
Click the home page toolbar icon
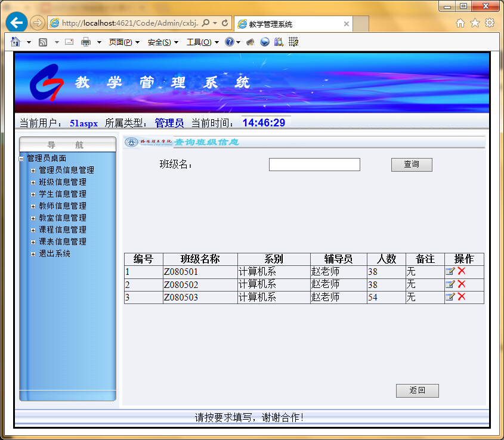16,42
